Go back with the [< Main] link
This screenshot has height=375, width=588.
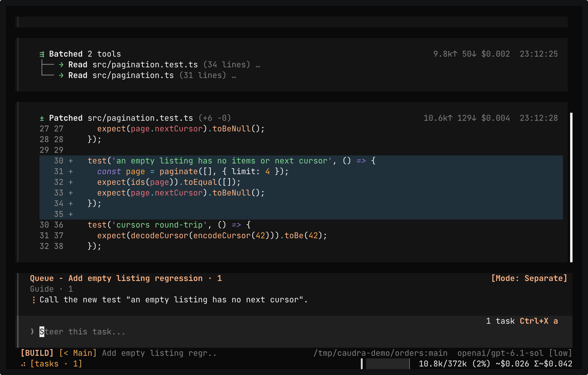78,353
